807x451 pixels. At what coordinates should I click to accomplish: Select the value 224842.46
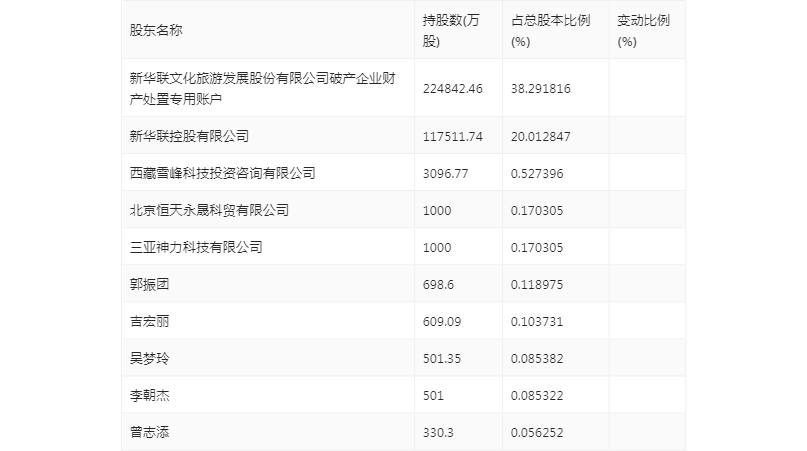453,89
